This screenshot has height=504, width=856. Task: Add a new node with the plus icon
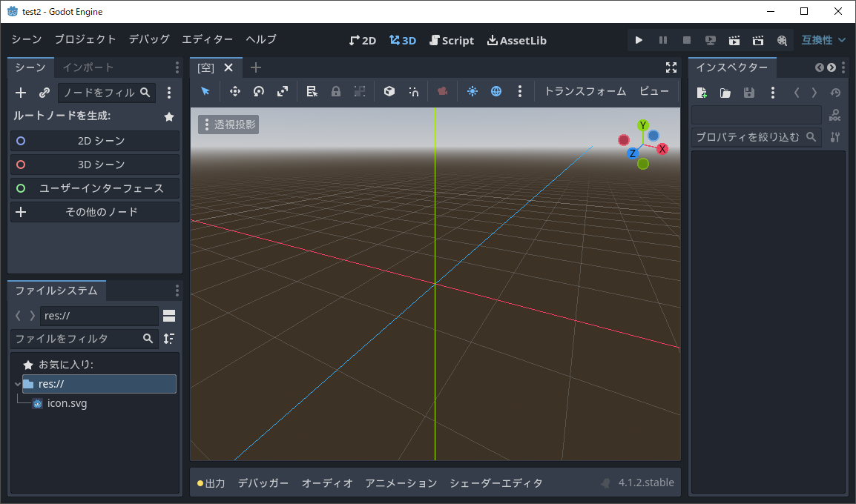click(21, 93)
